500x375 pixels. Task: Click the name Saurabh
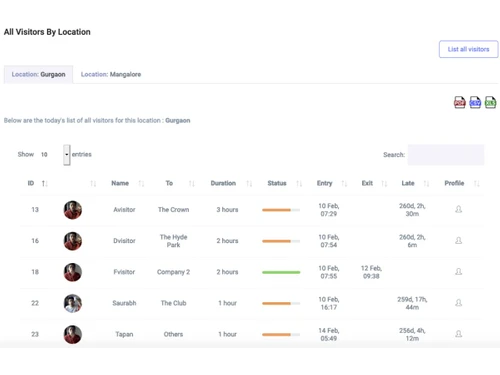124,303
